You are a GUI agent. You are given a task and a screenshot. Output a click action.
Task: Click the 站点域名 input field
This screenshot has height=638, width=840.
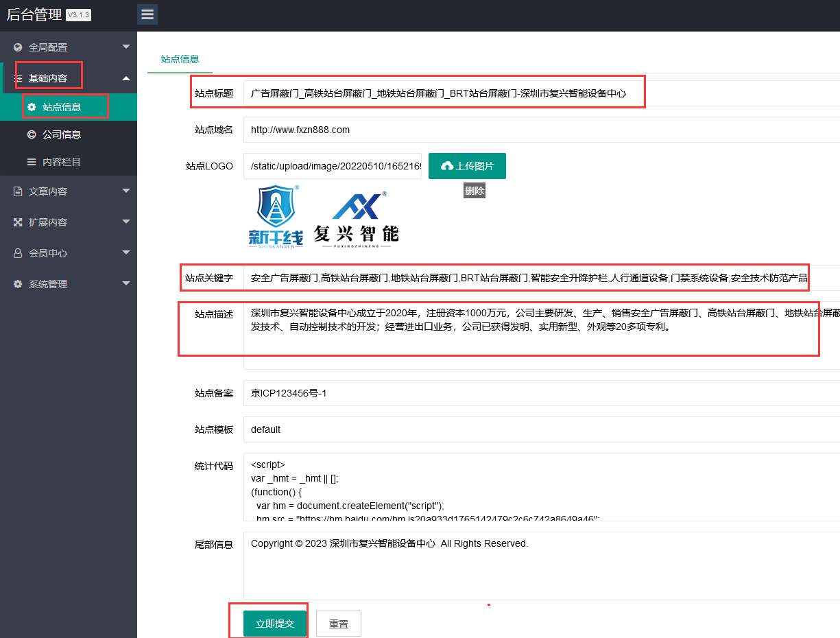(542, 130)
